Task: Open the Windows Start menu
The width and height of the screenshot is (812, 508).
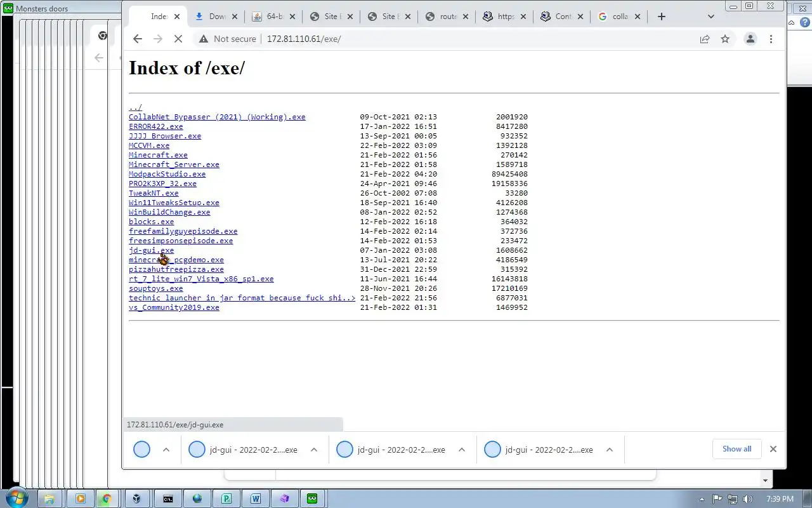Action: (x=16, y=498)
